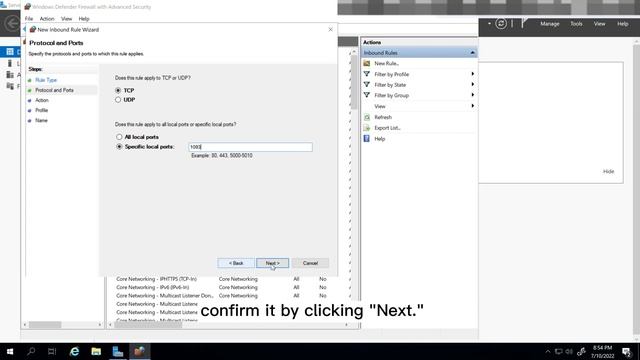Show hidden system tray icons
640x360 pixels.
pos(547,351)
